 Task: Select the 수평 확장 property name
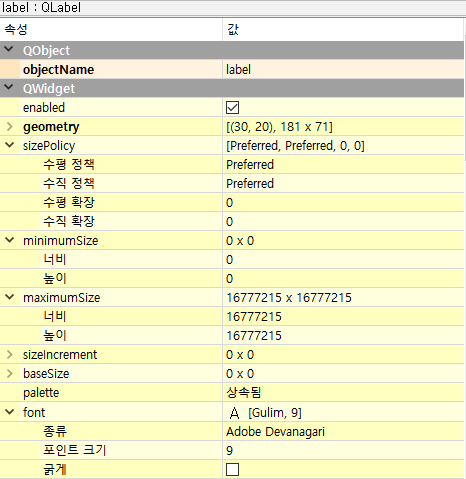(69, 202)
